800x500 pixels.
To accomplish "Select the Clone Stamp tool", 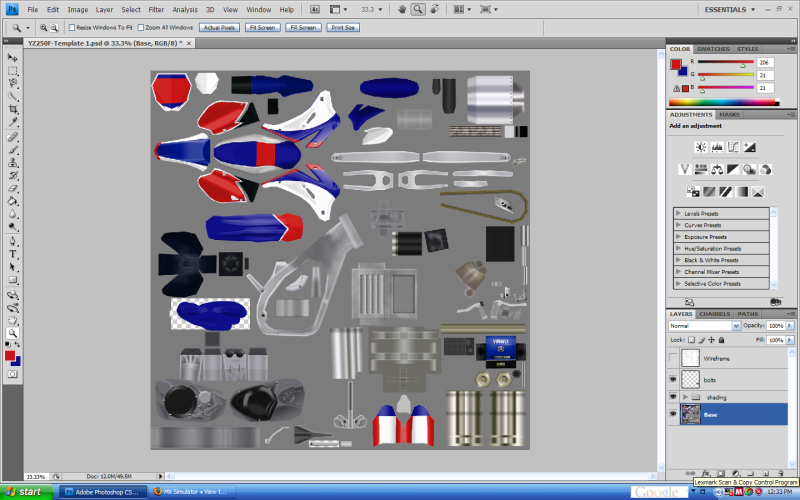I will coord(12,163).
